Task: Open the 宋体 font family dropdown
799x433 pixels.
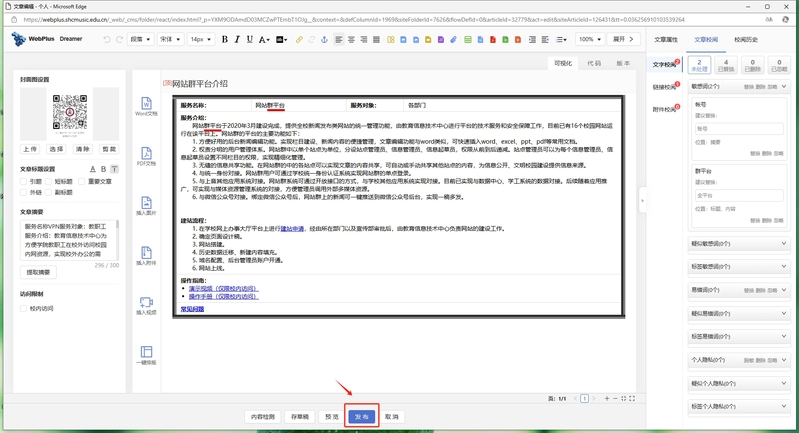Action: point(169,39)
